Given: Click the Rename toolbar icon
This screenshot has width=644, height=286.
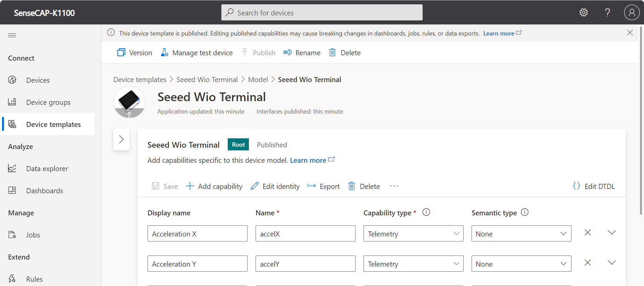Looking at the screenshot, I should tap(287, 53).
